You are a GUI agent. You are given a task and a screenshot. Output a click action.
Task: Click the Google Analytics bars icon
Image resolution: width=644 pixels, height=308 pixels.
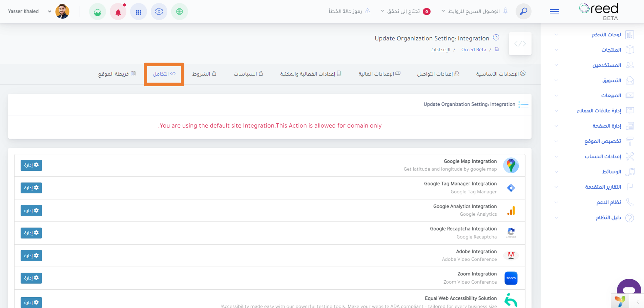511,210
